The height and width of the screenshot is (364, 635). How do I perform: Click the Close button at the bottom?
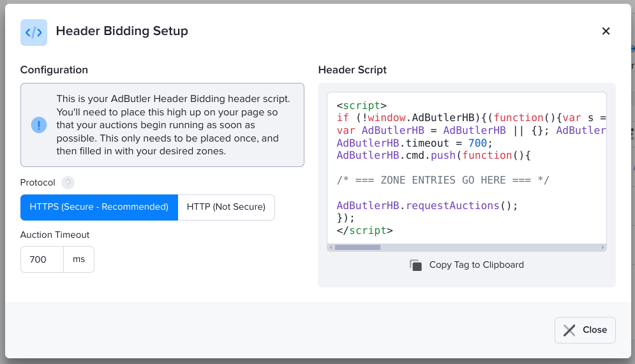(x=585, y=330)
